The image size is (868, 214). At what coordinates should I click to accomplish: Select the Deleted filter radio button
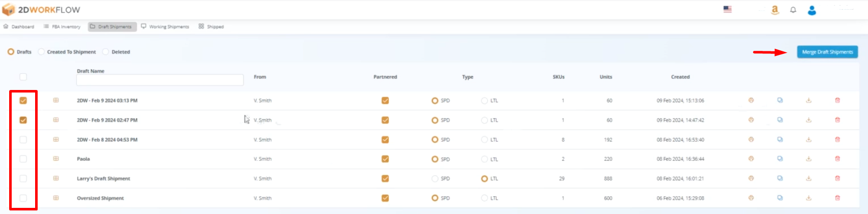106,52
